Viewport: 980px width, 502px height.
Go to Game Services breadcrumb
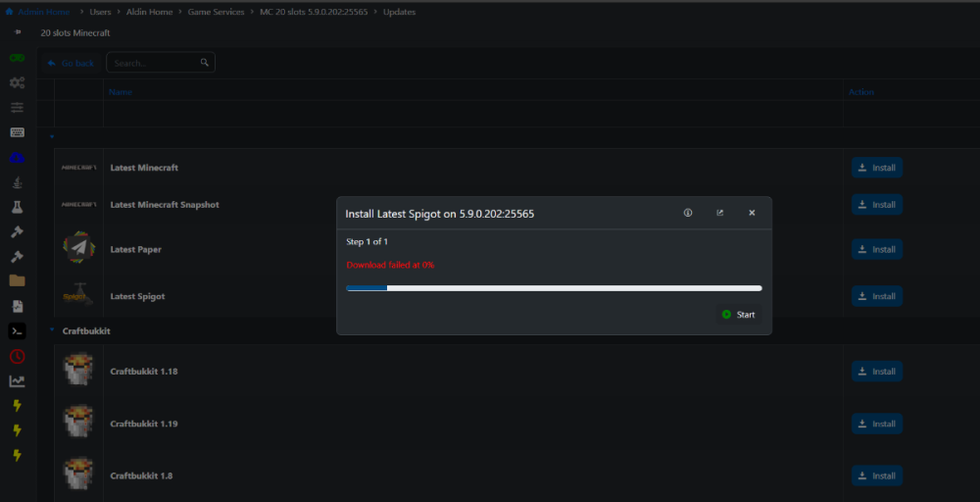[216, 12]
